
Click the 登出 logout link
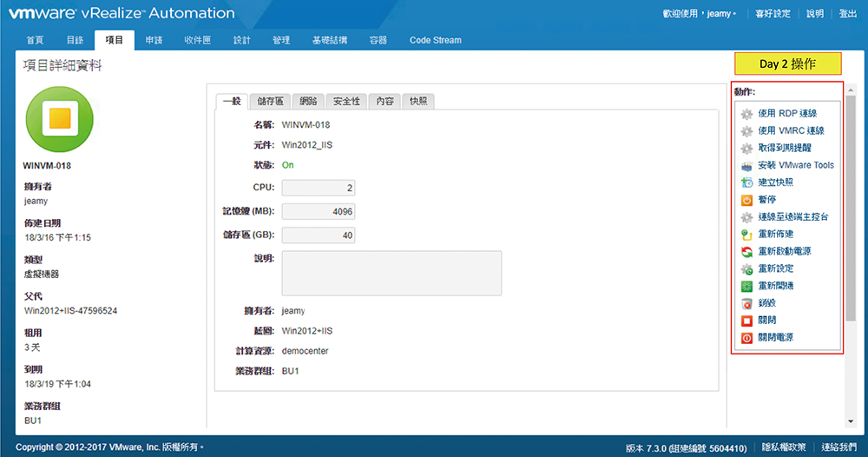[x=848, y=13]
